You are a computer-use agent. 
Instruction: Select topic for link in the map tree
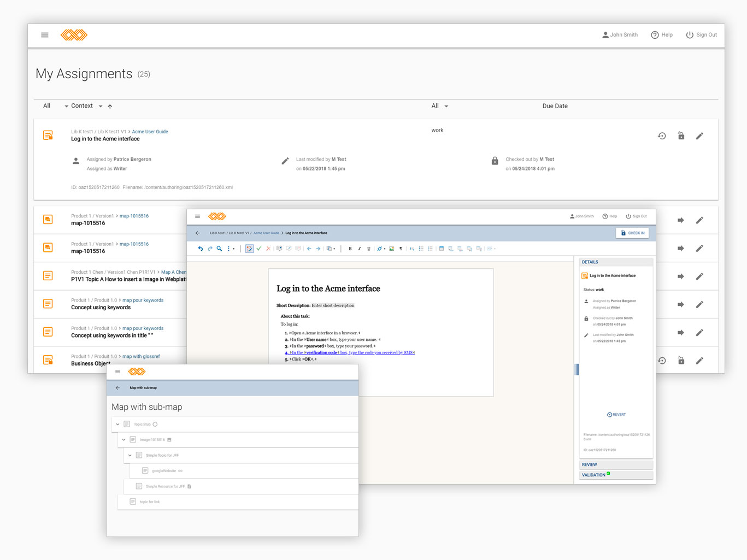[150, 502]
